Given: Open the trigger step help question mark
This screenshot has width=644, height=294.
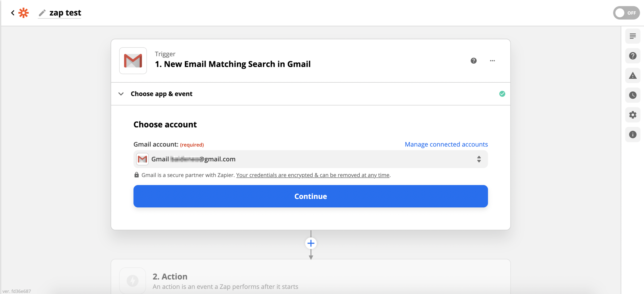Looking at the screenshot, I should point(473,61).
